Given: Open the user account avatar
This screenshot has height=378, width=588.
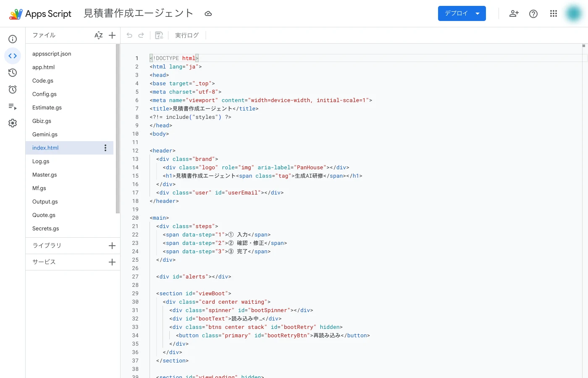Looking at the screenshot, I should point(574,13).
